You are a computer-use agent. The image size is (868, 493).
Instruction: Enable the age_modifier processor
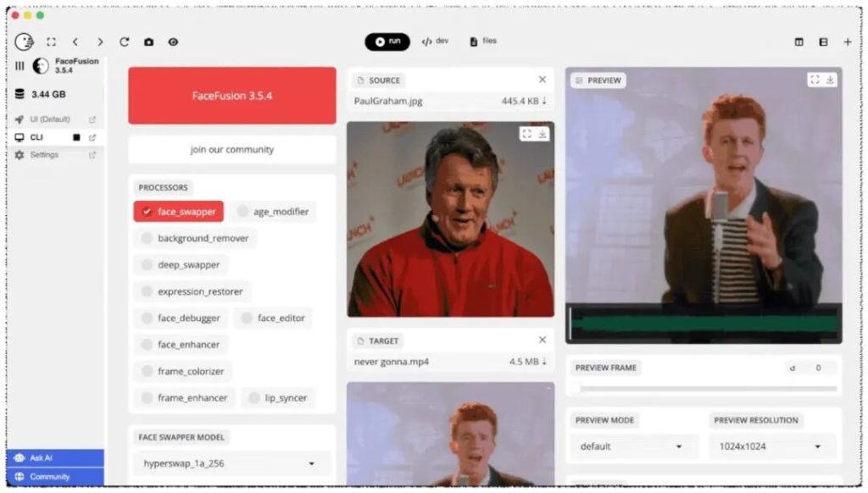click(273, 212)
